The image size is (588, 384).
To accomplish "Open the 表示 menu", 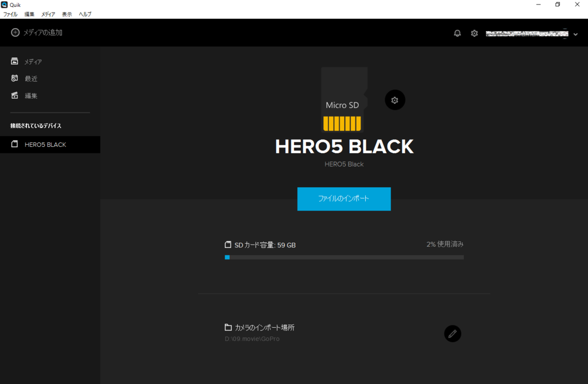I will (67, 14).
